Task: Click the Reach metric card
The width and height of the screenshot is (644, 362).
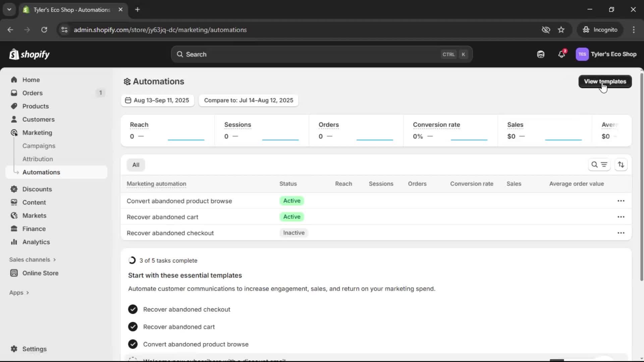Action: [167, 131]
